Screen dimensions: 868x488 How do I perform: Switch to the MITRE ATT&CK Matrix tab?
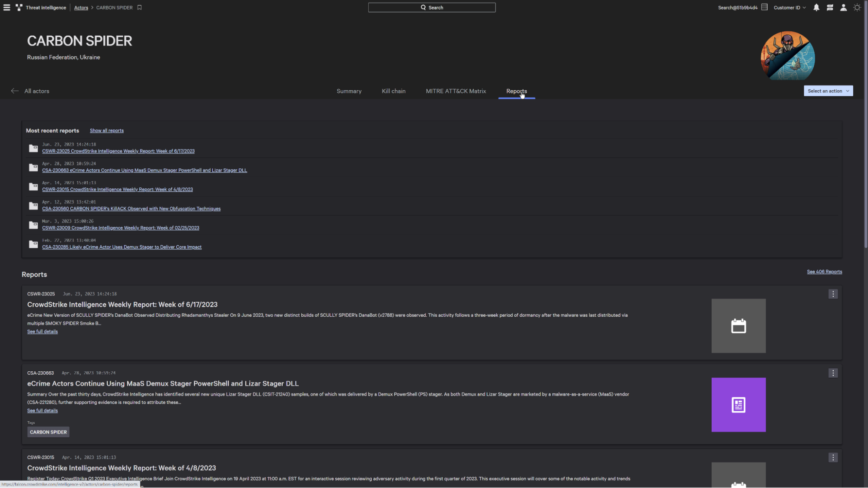[455, 91]
